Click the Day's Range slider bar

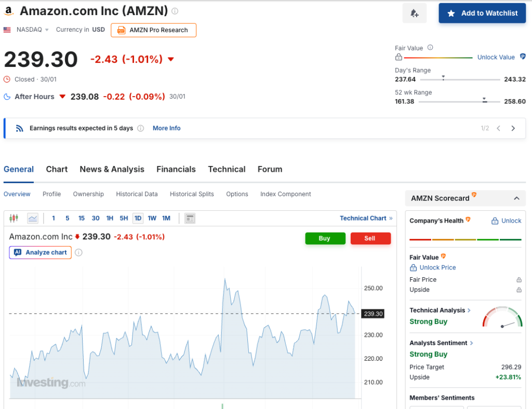(x=460, y=79)
